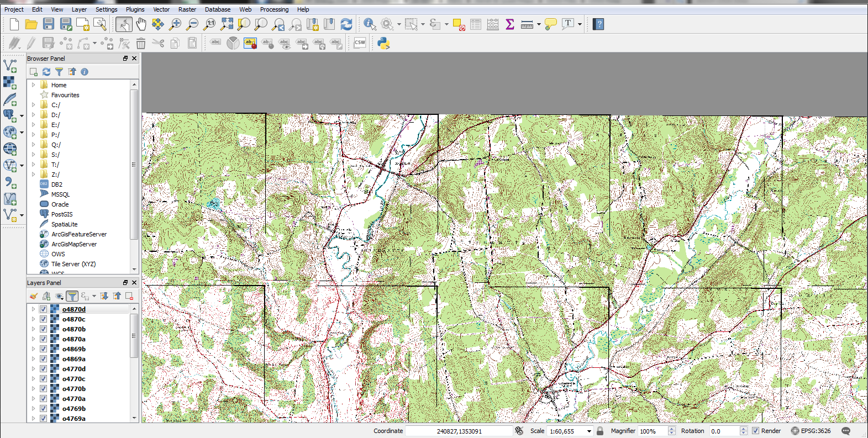This screenshot has height=438, width=868.
Task: Open the Project menu
Action: pyautogui.click(x=14, y=9)
